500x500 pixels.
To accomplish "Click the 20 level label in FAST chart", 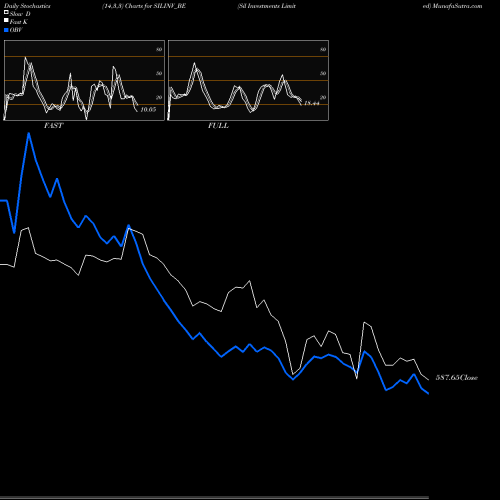I will point(159,97).
